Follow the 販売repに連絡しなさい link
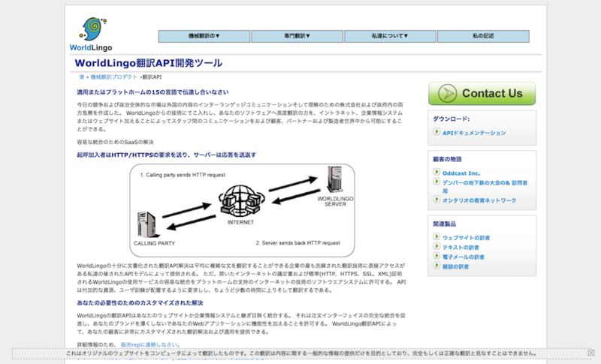The image size is (601, 364). pyautogui.click(x=150, y=344)
